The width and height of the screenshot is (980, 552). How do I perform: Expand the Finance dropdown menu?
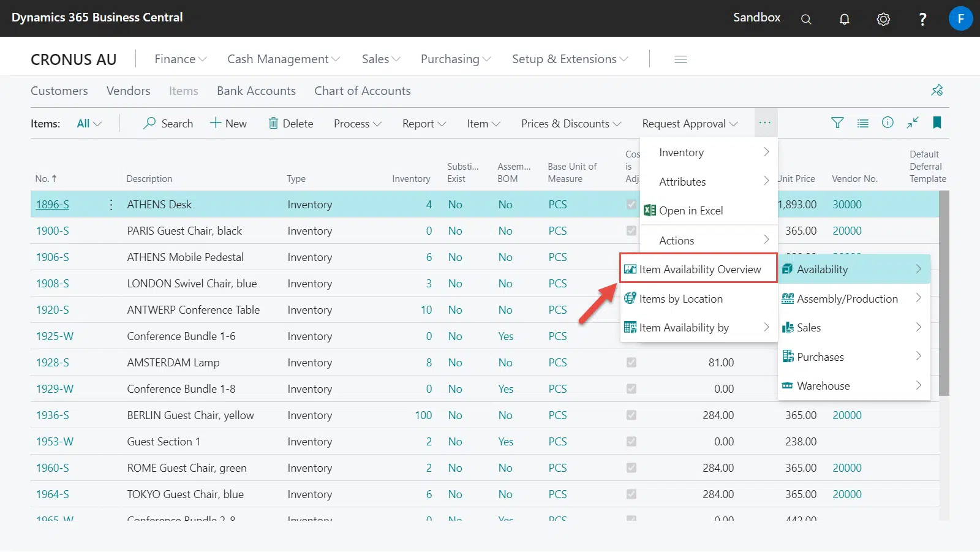(x=180, y=59)
